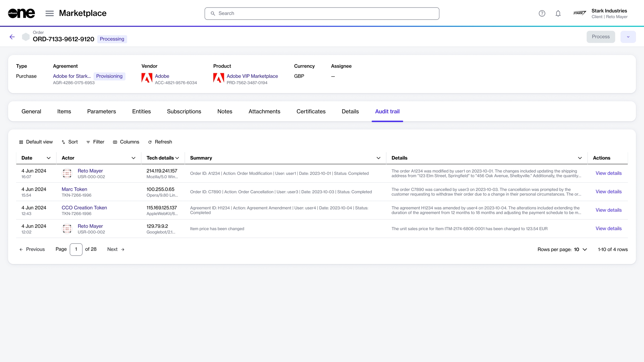Open the Sort options
Viewport: 644px width, 362px height.
tap(70, 142)
